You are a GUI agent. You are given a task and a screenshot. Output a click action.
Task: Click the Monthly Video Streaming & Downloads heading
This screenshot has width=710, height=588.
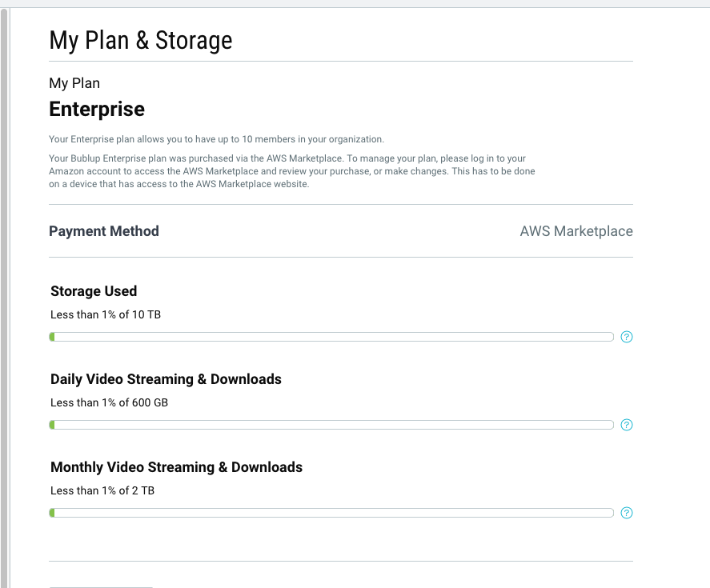click(176, 467)
